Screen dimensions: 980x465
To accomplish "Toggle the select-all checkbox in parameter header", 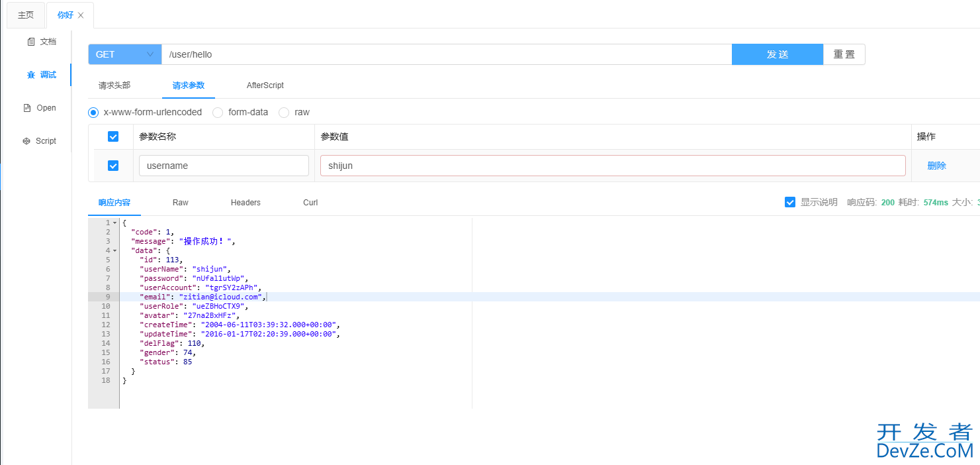I will point(113,136).
